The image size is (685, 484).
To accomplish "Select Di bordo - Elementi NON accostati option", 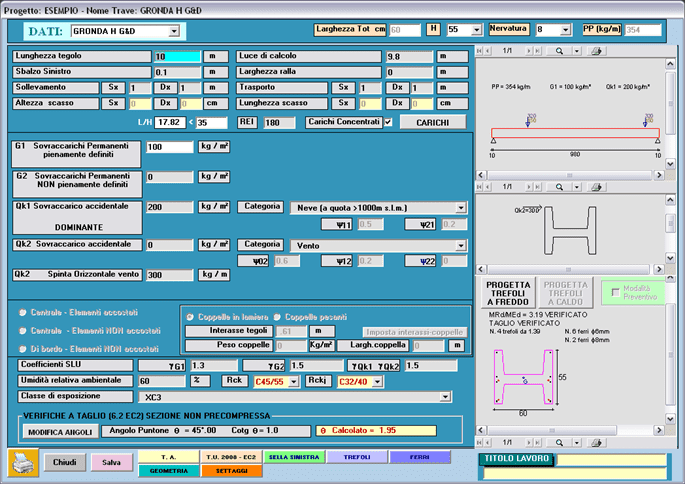I will (x=23, y=349).
